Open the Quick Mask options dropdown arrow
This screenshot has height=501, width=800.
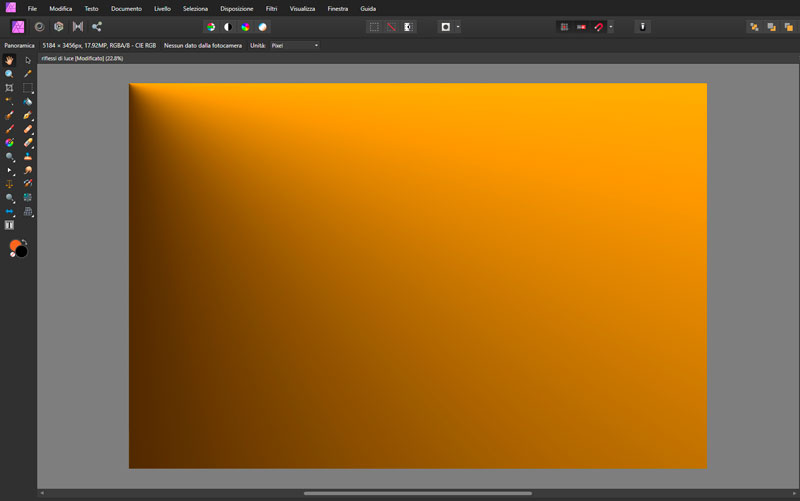point(458,27)
